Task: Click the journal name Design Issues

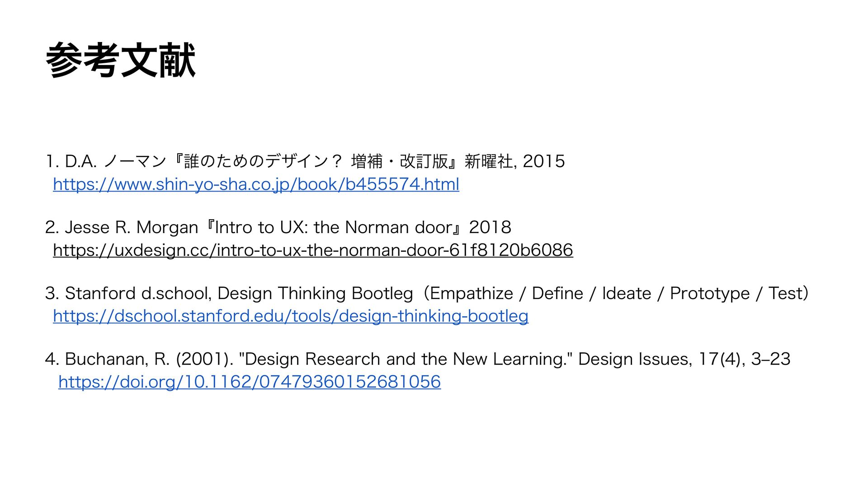Action: (x=634, y=359)
